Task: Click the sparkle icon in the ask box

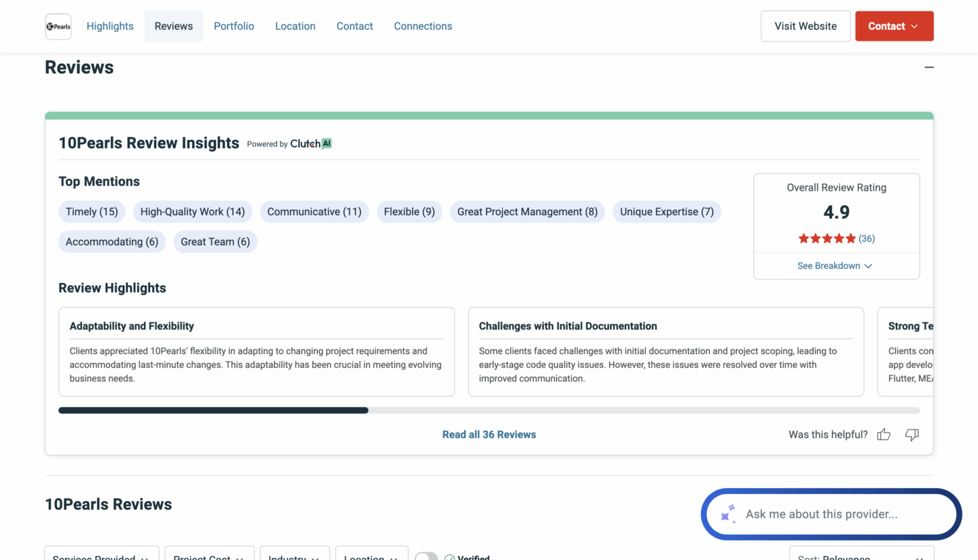Action: point(728,514)
